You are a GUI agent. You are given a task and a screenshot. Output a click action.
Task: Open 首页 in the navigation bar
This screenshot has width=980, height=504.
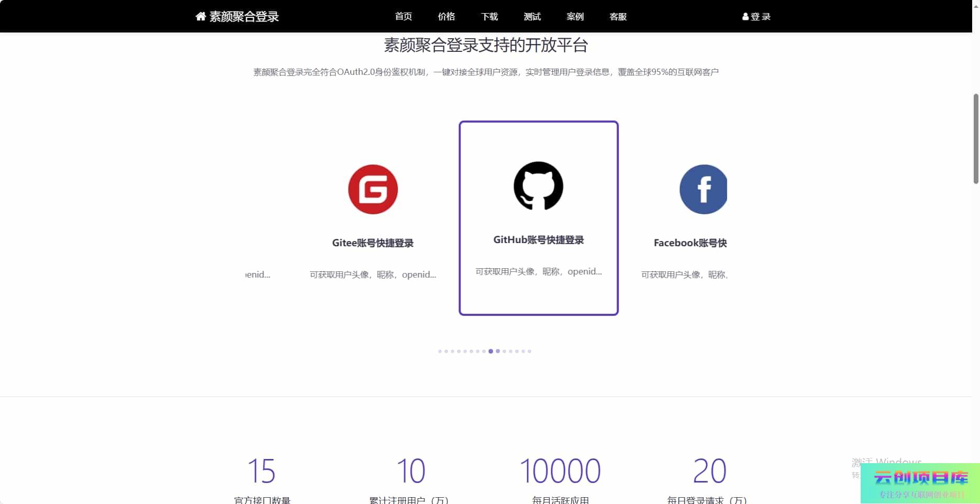coord(403,17)
